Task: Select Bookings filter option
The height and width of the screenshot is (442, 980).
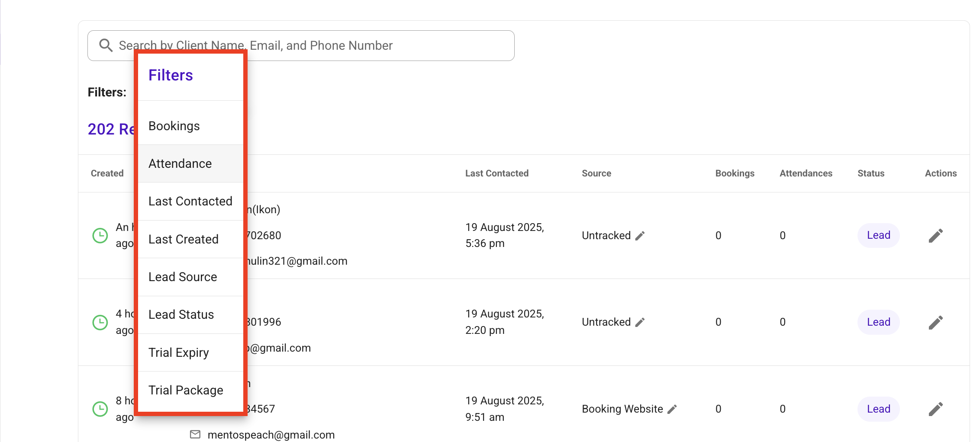Action: tap(191, 126)
